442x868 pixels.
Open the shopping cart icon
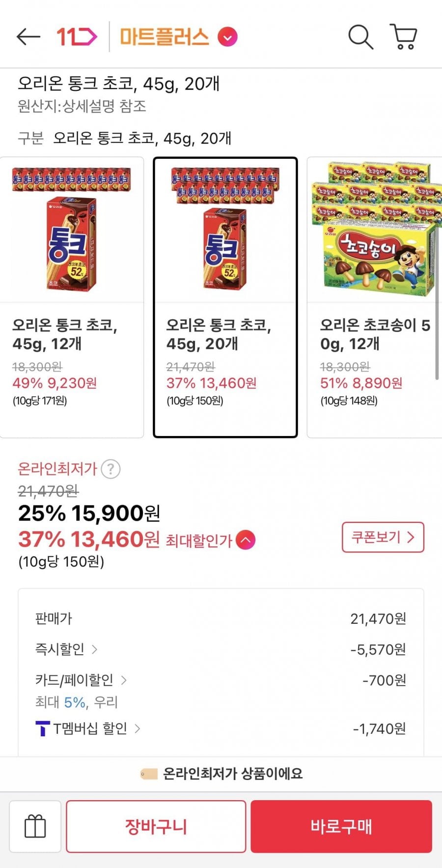tap(404, 37)
